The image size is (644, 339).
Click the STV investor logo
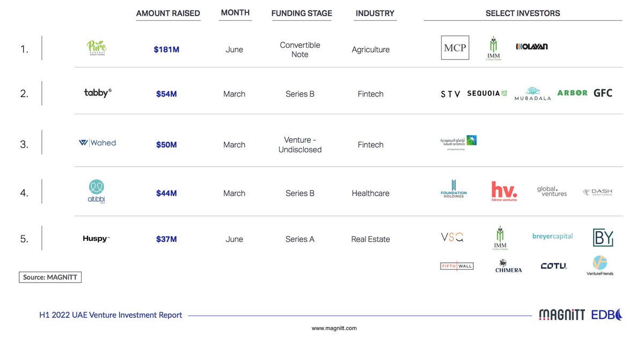pos(450,94)
